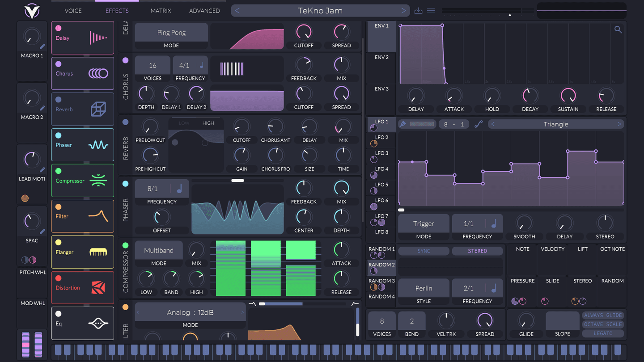This screenshot has height=362, width=644.
Task: Open the preset browser hamburger menu icon
Action: tap(430, 10)
